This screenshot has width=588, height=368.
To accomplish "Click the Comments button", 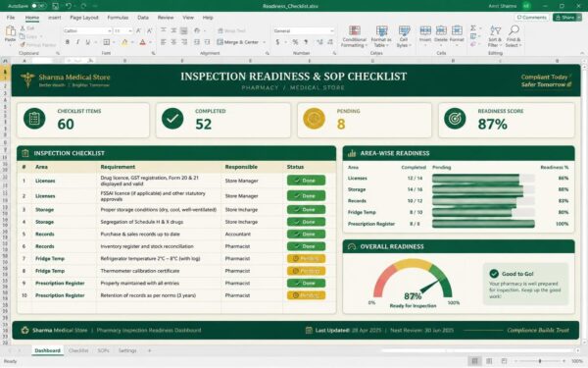I will tap(532, 18).
